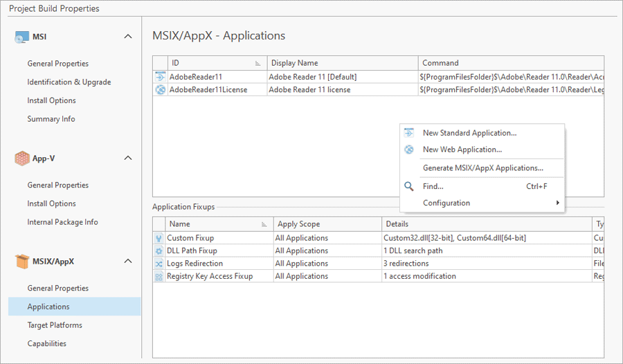The image size is (623, 364).
Task: Select the Custom Fixup name cell
Action: point(219,238)
